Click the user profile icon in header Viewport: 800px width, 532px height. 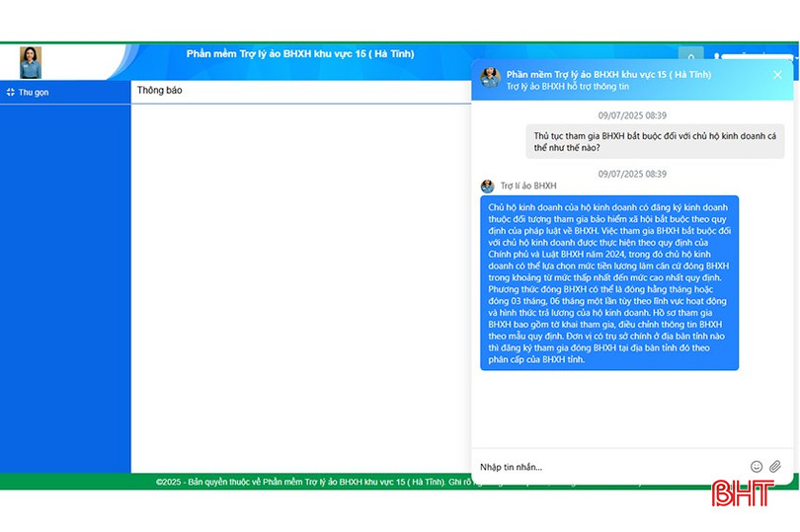(717, 56)
